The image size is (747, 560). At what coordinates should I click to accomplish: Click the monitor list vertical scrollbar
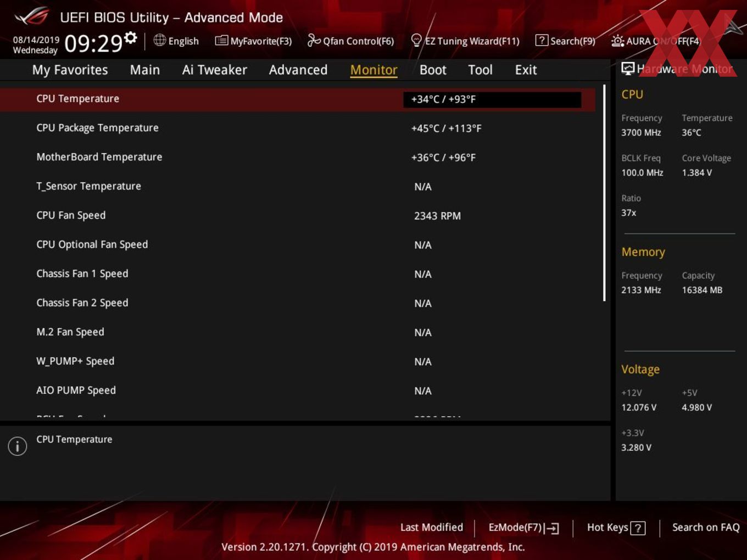(604, 193)
